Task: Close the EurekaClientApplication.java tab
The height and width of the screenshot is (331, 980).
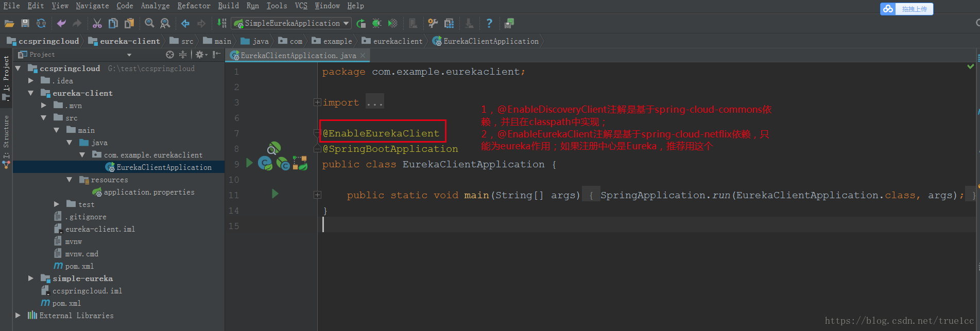Action: [x=363, y=55]
